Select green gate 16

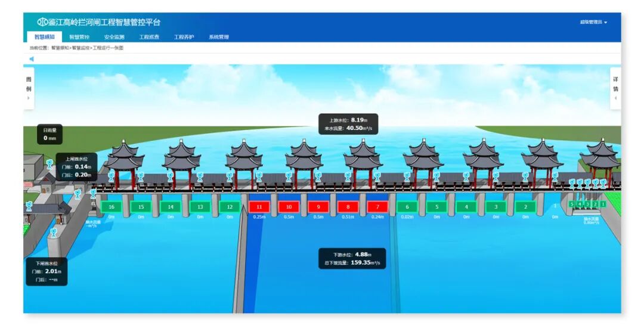(x=112, y=207)
